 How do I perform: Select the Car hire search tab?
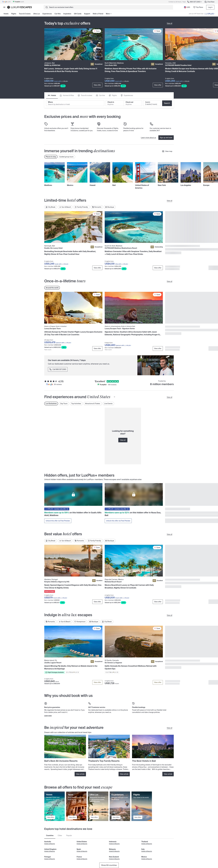pos(101,95)
